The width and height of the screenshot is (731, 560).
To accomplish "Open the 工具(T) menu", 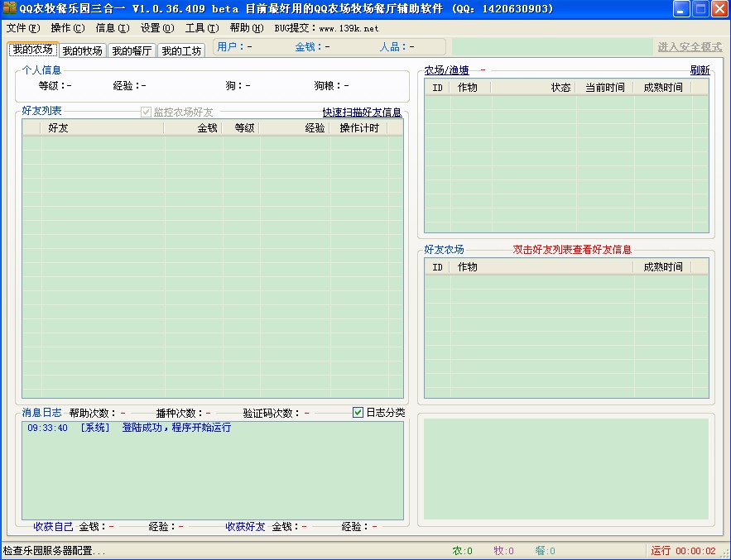I will click(202, 28).
